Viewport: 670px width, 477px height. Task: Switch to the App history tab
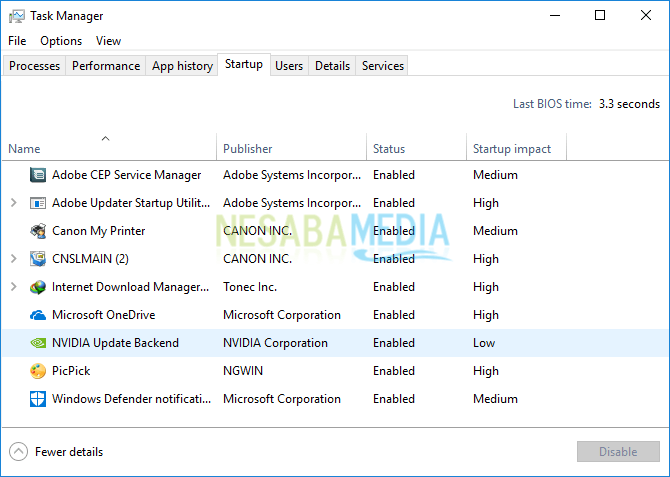click(182, 66)
